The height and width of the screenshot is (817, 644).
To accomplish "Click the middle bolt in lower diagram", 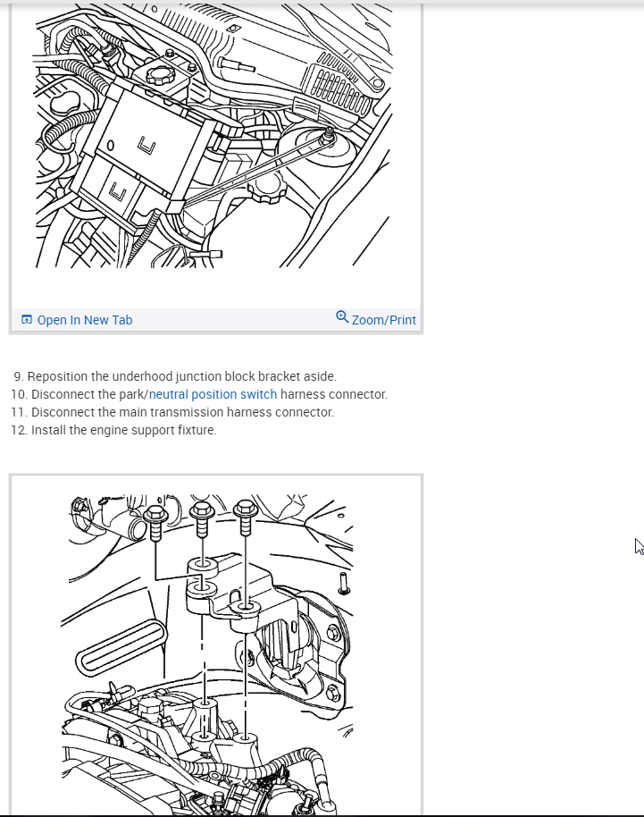I will click(203, 518).
